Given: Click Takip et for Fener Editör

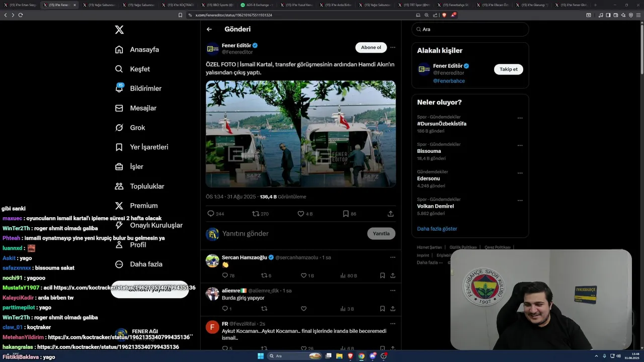Looking at the screenshot, I should click(x=508, y=69).
